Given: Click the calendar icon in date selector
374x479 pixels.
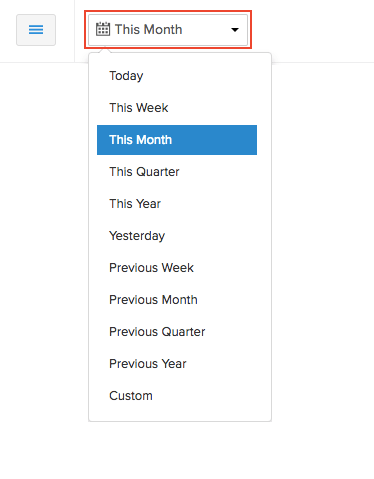Looking at the screenshot, I should click(x=103, y=29).
